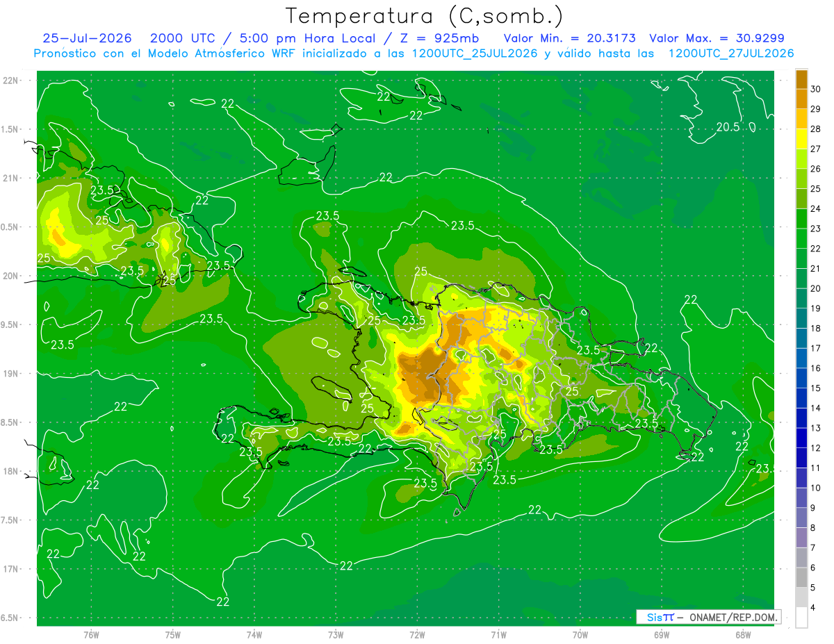The height and width of the screenshot is (644, 834).
Task: Click the "5:00 pm Hora Local" text
Action: pos(306,38)
